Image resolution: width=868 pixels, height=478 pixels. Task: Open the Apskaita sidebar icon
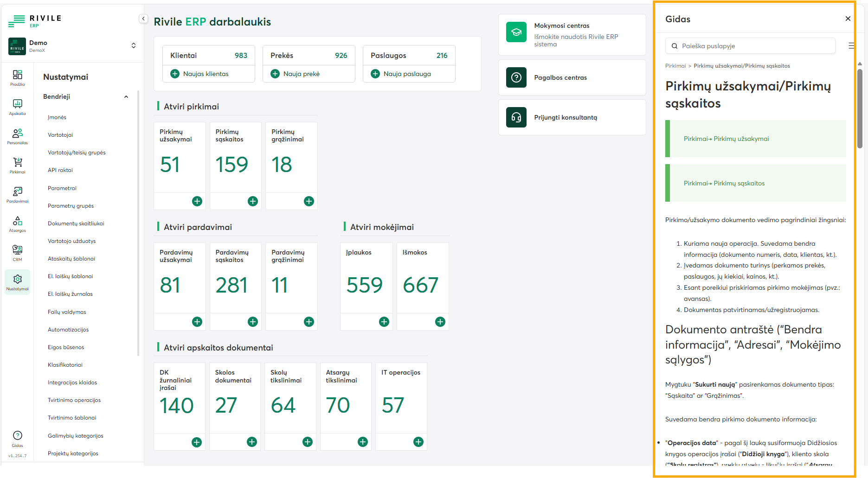(x=17, y=107)
